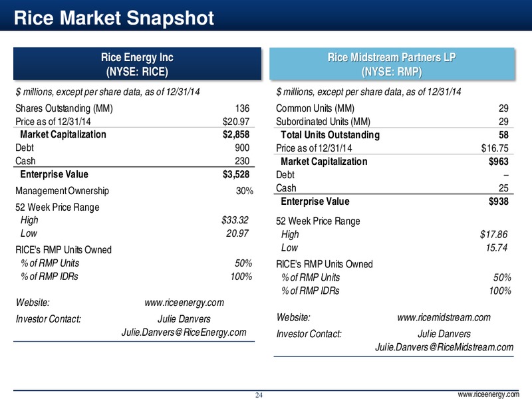Select the 'Rice Market Snapshot' slide title
This screenshot has height=399, width=532.
coord(114,18)
